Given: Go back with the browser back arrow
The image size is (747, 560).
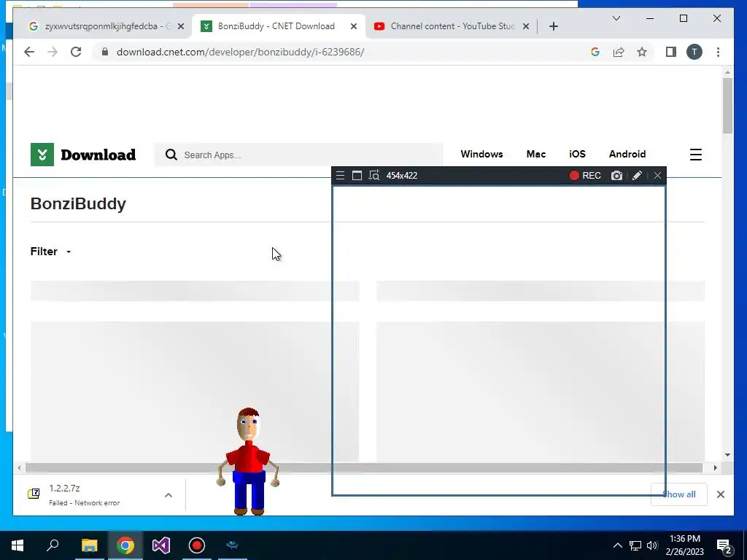Looking at the screenshot, I should pyautogui.click(x=29, y=52).
